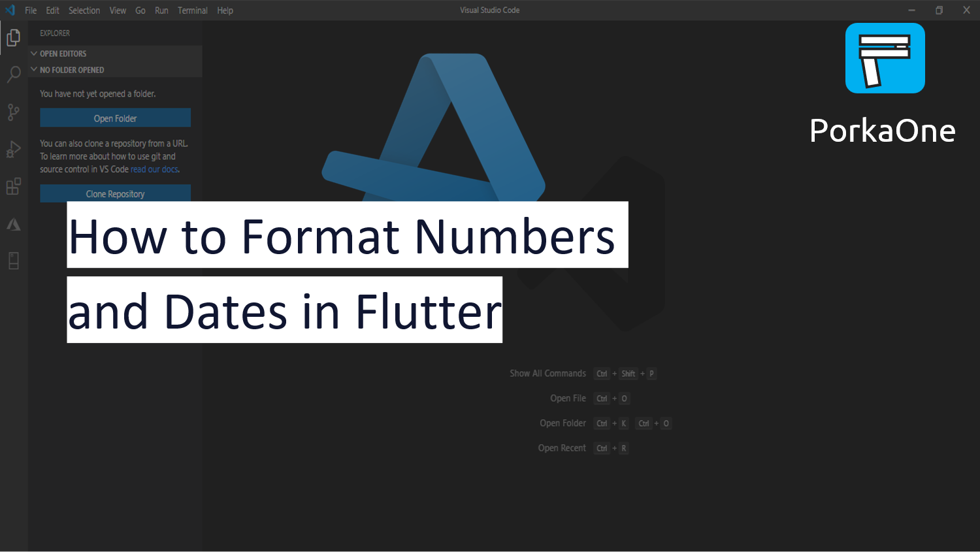980x552 pixels.
Task: Minimize the Visual Studio Code window
Action: (x=911, y=10)
